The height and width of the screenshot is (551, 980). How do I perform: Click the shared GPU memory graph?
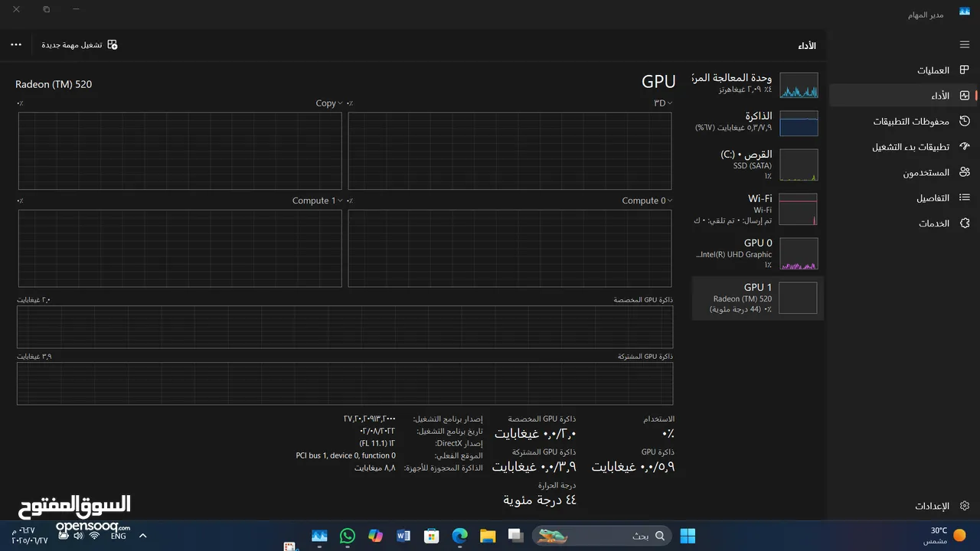[x=345, y=383]
